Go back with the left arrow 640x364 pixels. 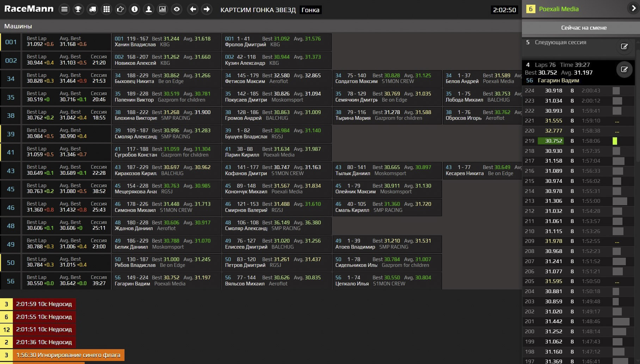pyautogui.click(x=193, y=10)
